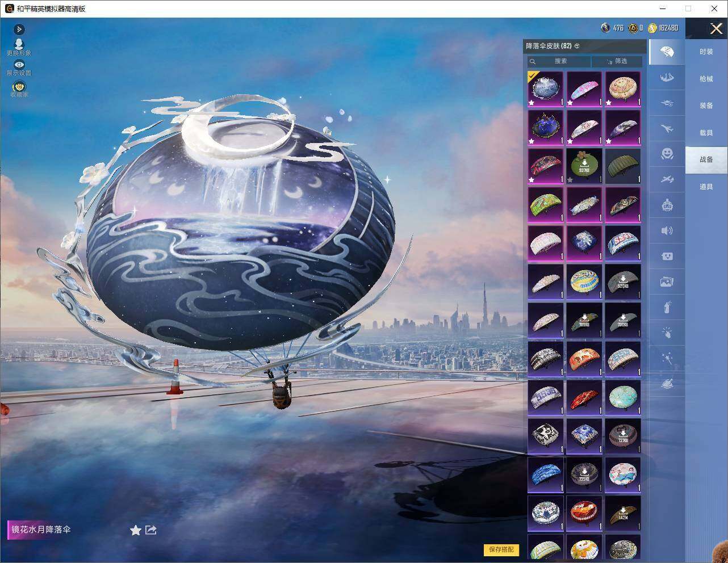Select the airplane skin category icon
Viewport: 728px width, 563px height.
click(667, 128)
